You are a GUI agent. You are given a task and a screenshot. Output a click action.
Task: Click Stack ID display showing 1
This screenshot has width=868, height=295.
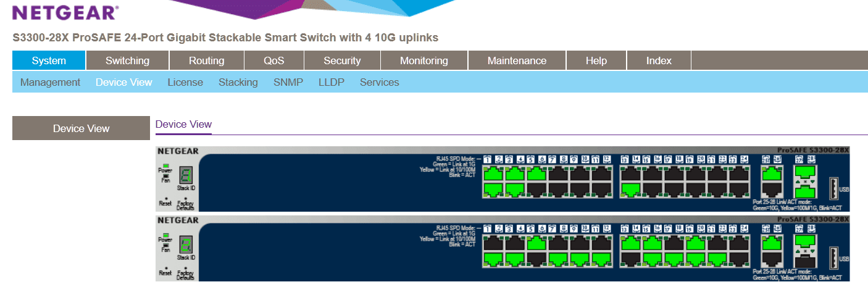click(x=186, y=175)
